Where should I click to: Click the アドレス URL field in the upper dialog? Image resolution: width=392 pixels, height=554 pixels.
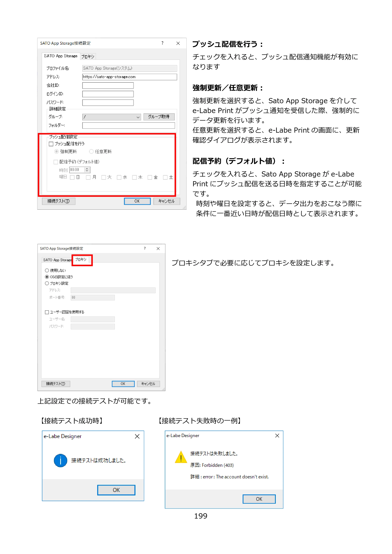pos(129,77)
